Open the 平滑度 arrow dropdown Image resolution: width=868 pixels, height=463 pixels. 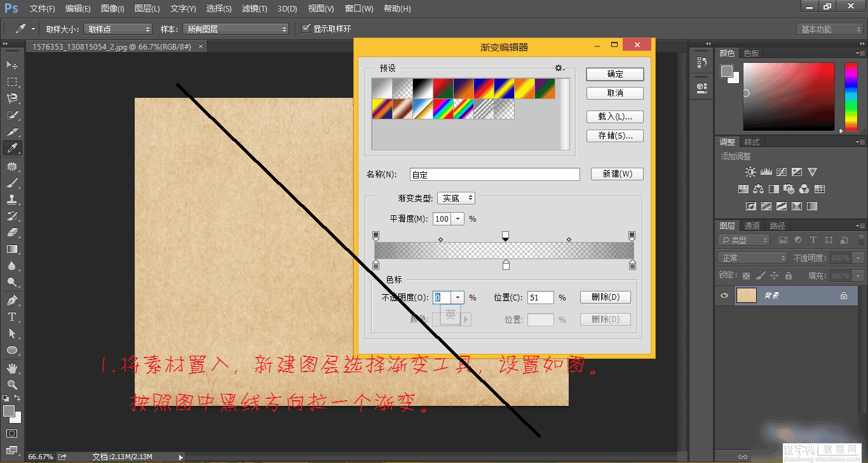(458, 219)
